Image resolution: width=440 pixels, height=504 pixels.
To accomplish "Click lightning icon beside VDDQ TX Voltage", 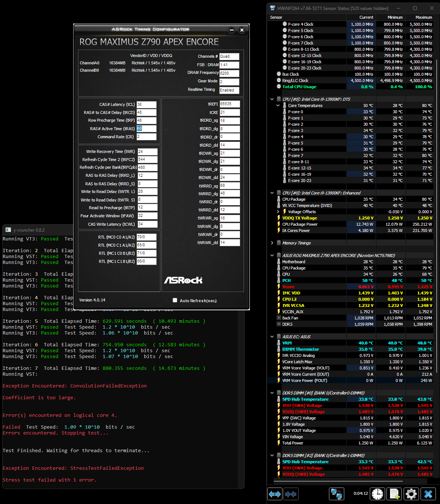I will [x=279, y=218].
